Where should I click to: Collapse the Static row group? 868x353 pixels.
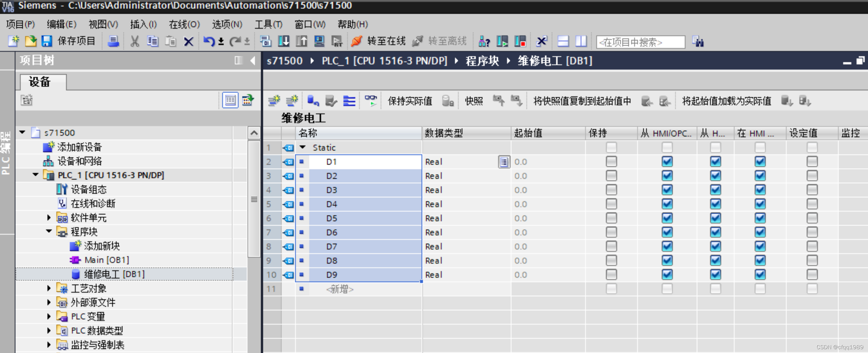pos(303,147)
